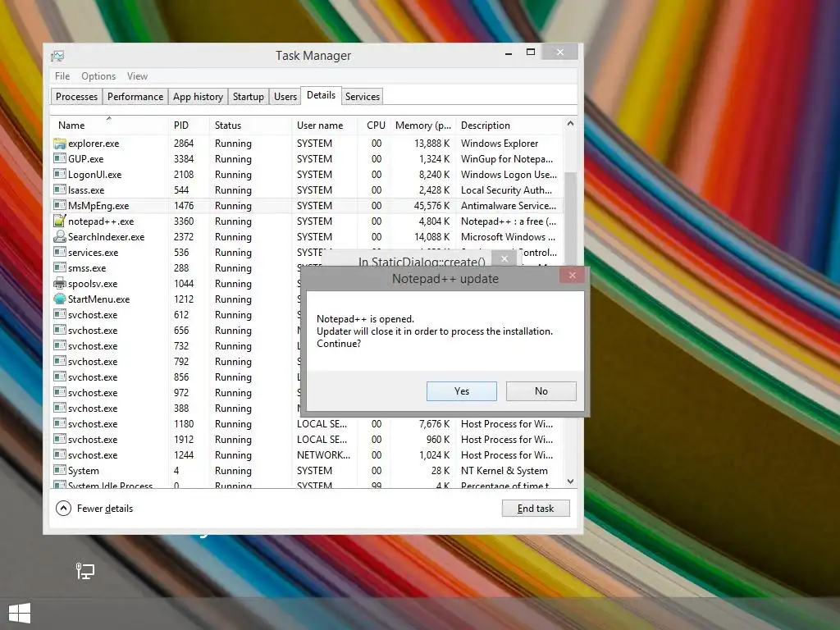Click the services.exe process icon
This screenshot has width=840, height=630.
tap(59, 253)
